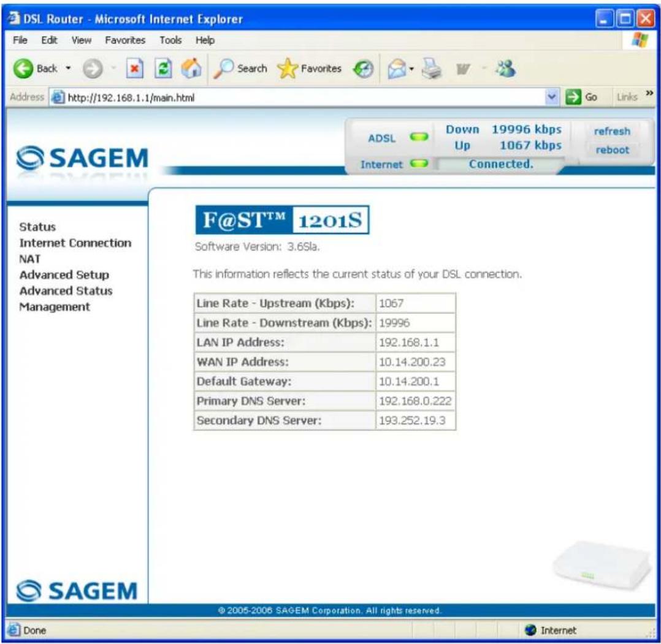Open the View menu

click(81, 40)
